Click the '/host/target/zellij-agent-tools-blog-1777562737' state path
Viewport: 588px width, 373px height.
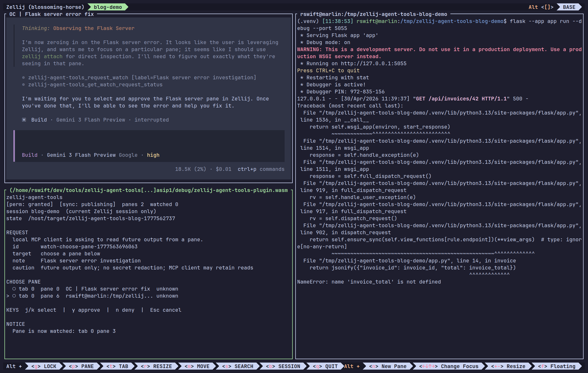tap(102, 218)
